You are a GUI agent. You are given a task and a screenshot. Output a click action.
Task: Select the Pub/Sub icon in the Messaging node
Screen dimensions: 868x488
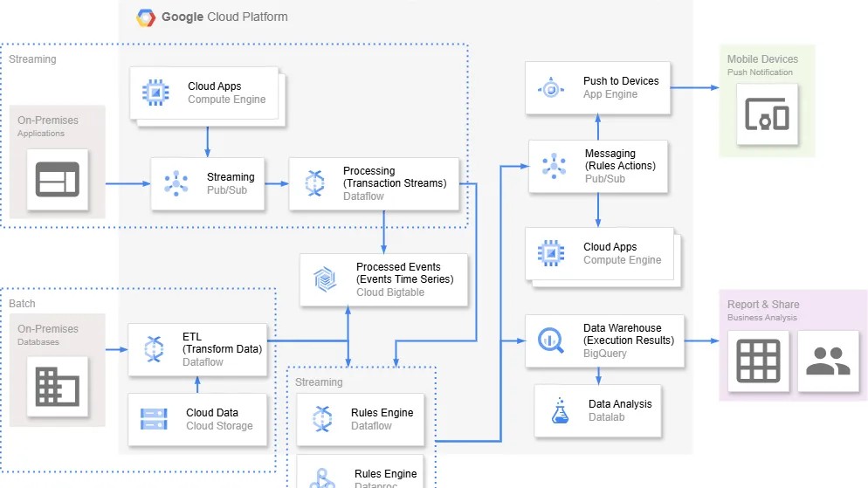pyautogui.click(x=554, y=166)
